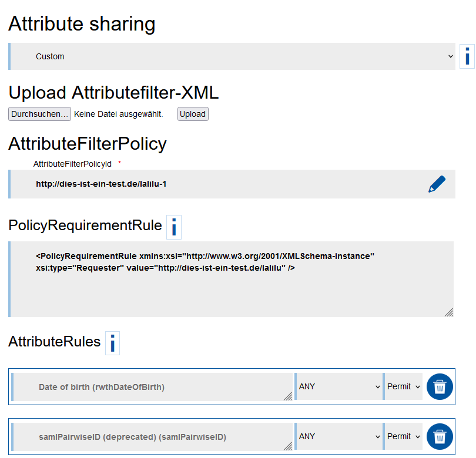Click the Upload Attributefilter-XML heading

click(x=113, y=93)
